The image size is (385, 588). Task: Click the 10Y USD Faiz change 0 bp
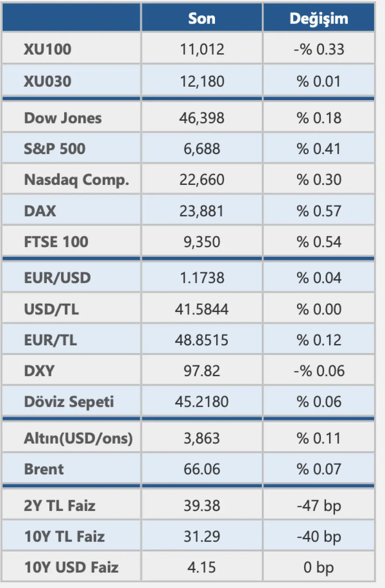pyautogui.click(x=319, y=568)
